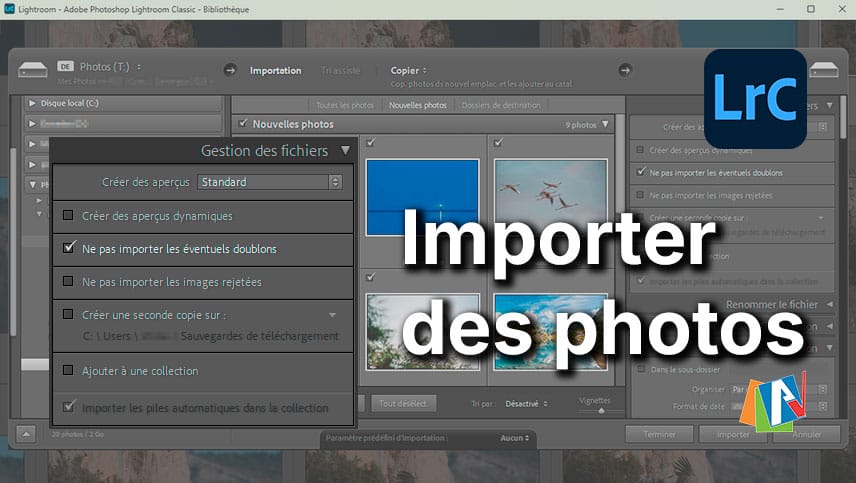Image resolution: width=856 pixels, height=483 pixels.
Task: Adjust the Vignettes thumbnail size slider
Action: (x=600, y=409)
